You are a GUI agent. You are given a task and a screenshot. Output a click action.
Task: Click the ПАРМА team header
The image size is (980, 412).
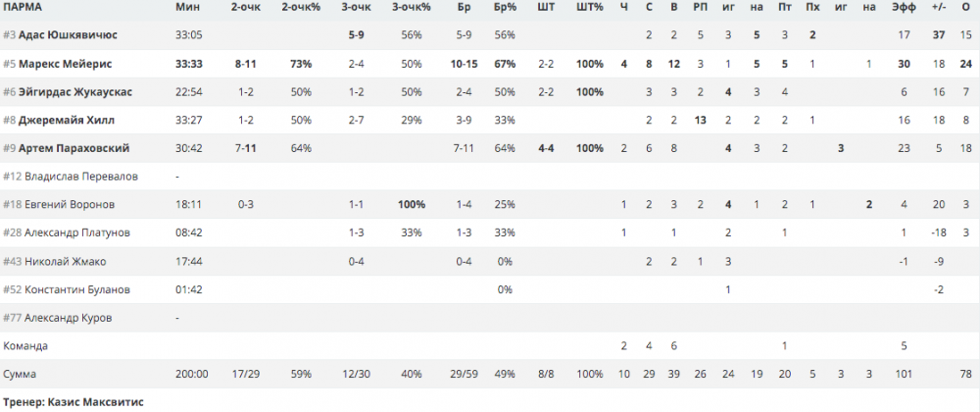click(x=23, y=8)
